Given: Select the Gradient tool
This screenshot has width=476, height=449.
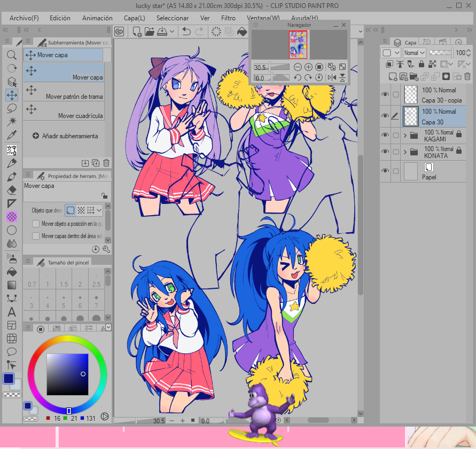Looking at the screenshot, I should [12, 285].
